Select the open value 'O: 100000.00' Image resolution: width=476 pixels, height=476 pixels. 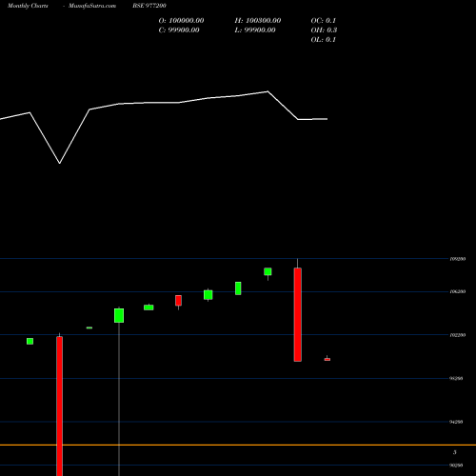coord(181,21)
